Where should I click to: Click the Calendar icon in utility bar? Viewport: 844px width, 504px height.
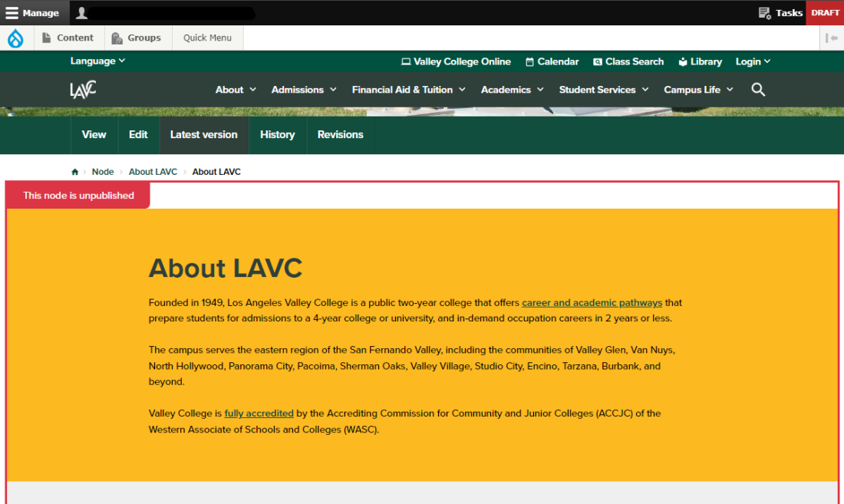(529, 62)
